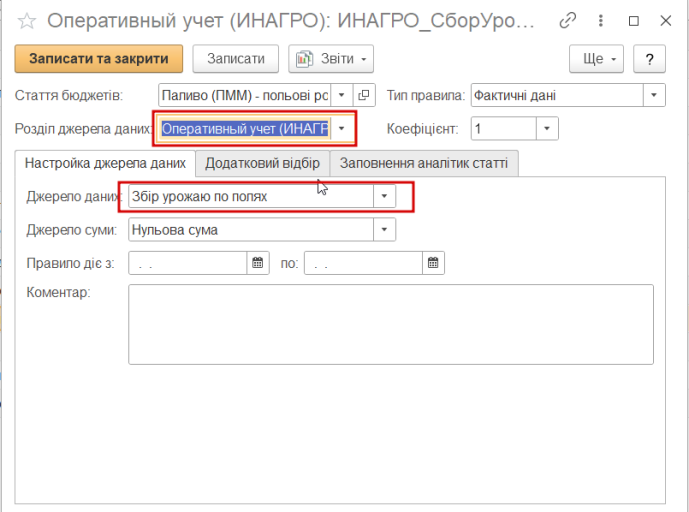
Task: Expand the Коефіцієнт dropdown
Action: (x=547, y=128)
